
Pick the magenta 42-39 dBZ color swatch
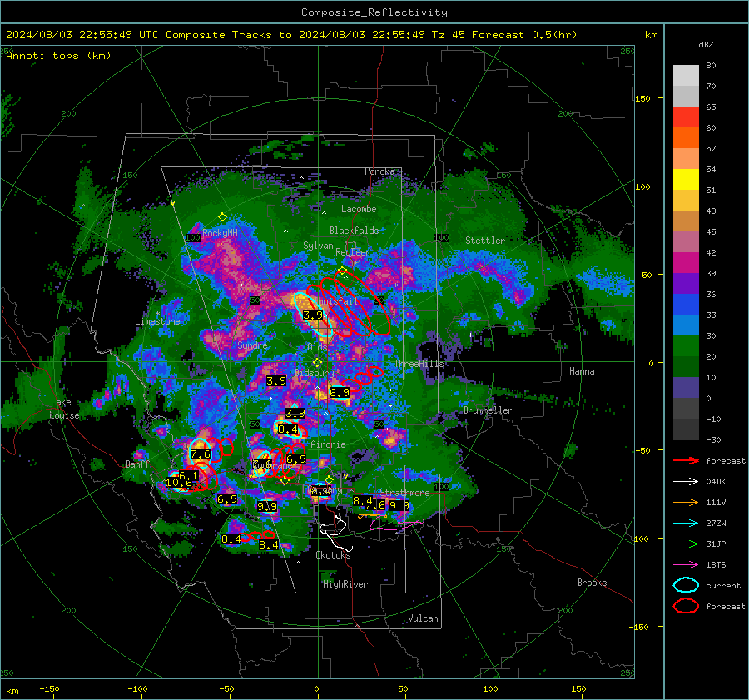coord(686,263)
